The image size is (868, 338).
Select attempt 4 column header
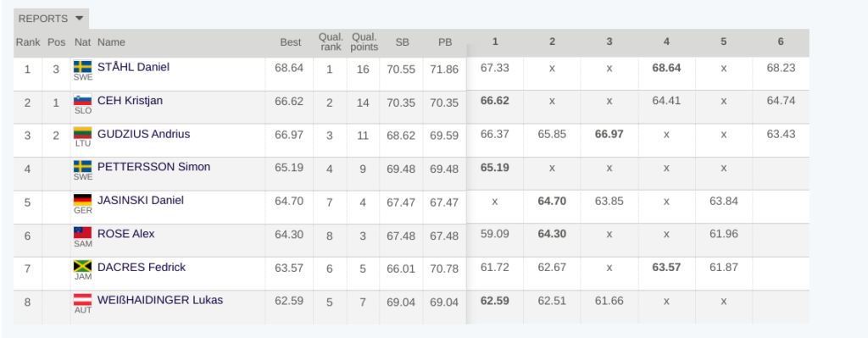(x=666, y=42)
